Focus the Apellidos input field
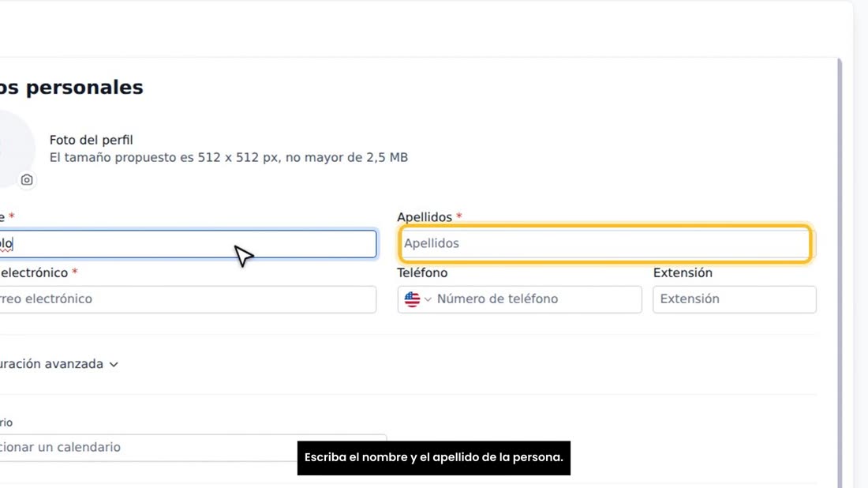868x488 pixels. (x=605, y=244)
